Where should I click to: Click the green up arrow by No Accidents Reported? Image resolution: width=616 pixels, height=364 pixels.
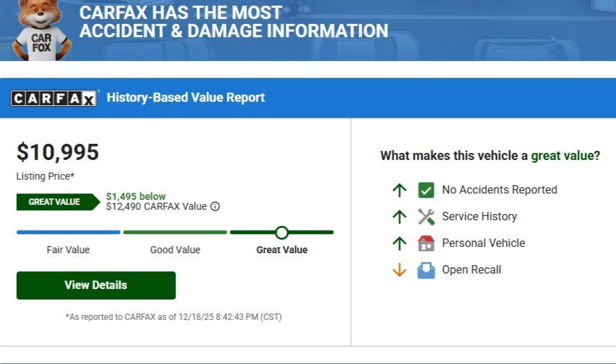(399, 190)
